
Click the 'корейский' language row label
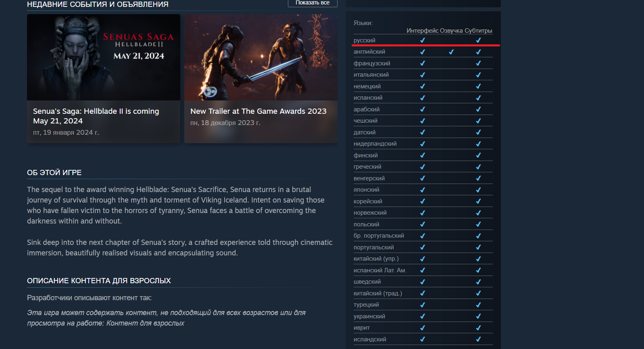click(368, 201)
